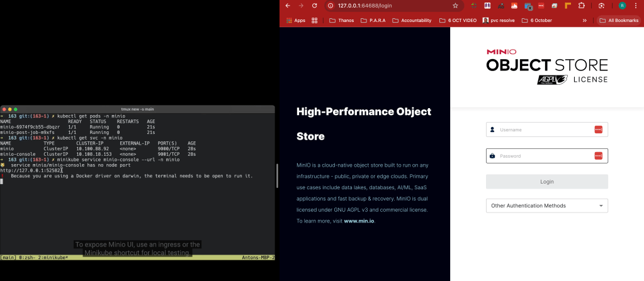Click the http://127.0.0.1:52582 URL in terminal
The height and width of the screenshot is (281, 644).
[30, 170]
